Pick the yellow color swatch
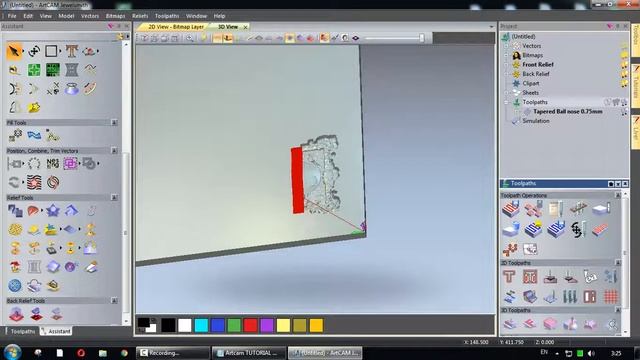This screenshot has width=640, height=360. pyautogui.click(x=283, y=325)
